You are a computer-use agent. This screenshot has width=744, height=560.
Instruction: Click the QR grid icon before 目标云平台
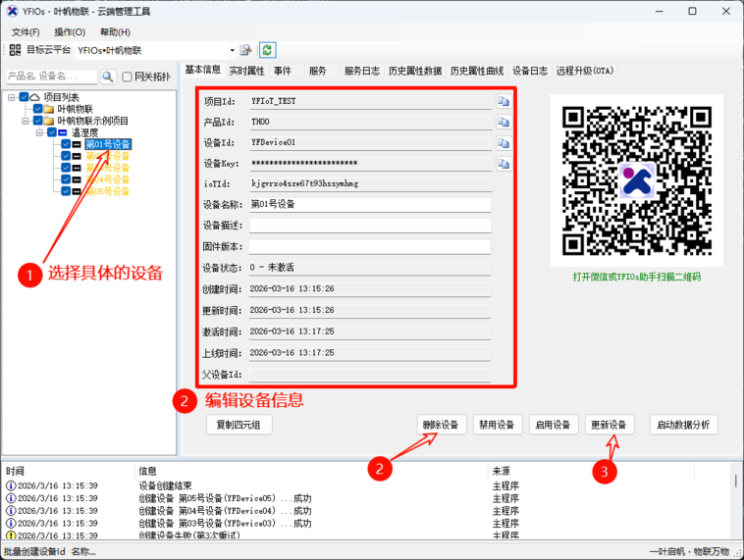tap(15, 50)
